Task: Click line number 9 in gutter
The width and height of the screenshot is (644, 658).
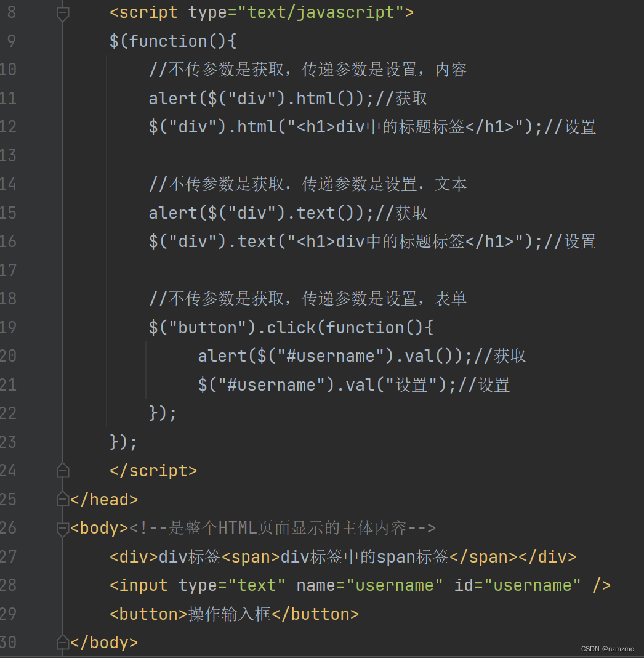Action: point(11,41)
